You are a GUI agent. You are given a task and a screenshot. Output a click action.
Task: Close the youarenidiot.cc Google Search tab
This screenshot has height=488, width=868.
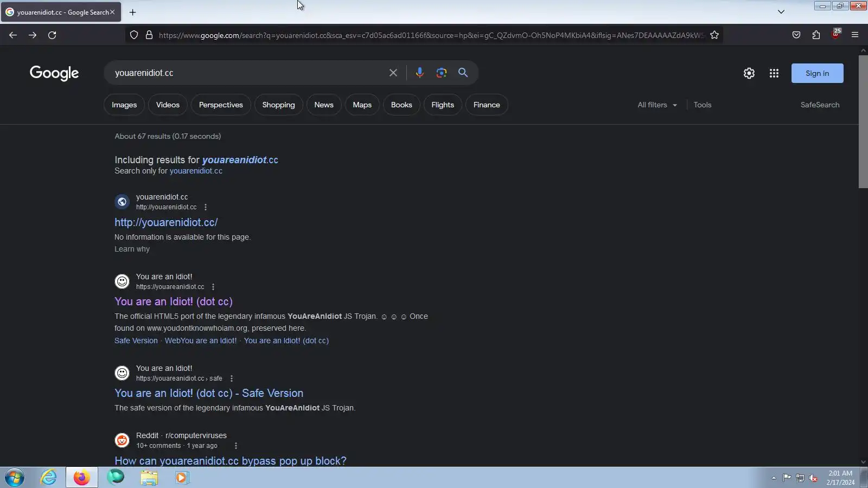point(112,12)
